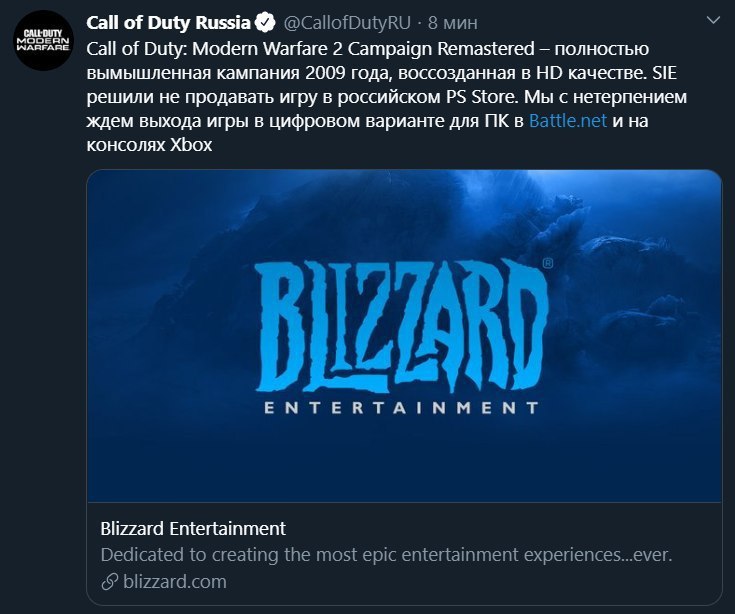Follow the Battle.net link
Screen dimensions: 735x614
pos(568,120)
